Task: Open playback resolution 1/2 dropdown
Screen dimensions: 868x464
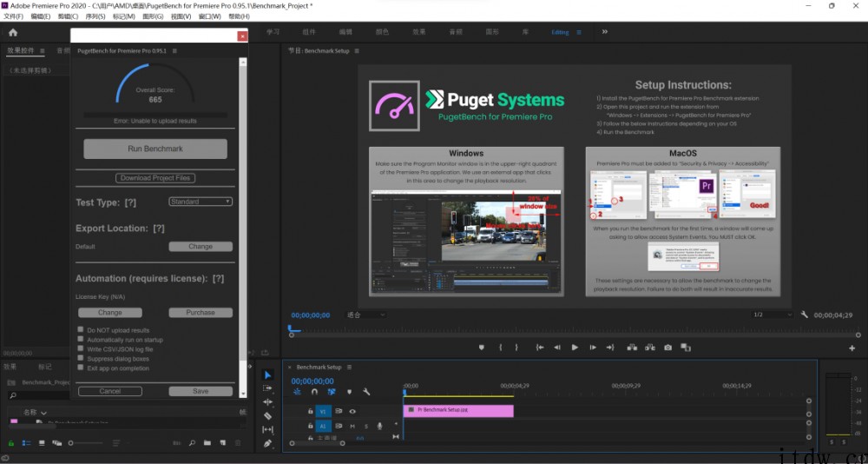Action: pyautogui.click(x=773, y=315)
